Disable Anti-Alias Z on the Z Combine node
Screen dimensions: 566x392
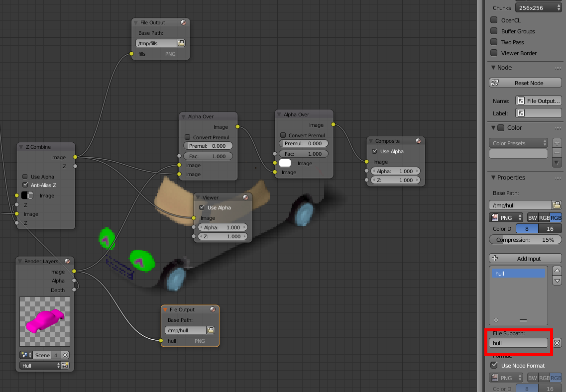tap(25, 185)
